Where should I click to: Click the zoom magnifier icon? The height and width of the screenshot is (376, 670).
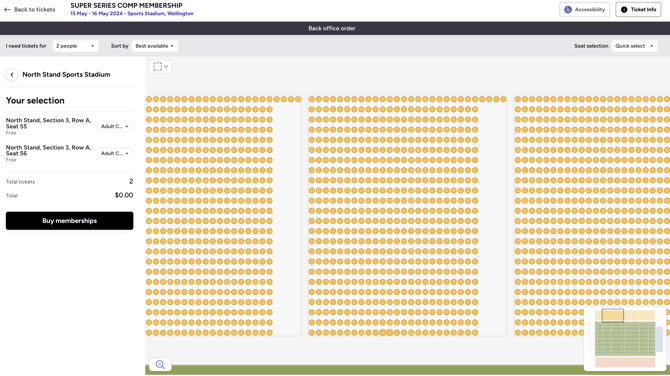[160, 364]
